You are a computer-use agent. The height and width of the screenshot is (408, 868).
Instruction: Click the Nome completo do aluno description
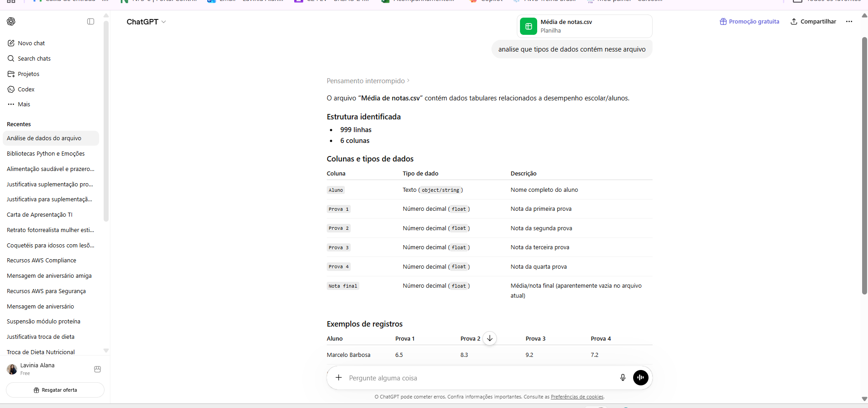pos(544,190)
